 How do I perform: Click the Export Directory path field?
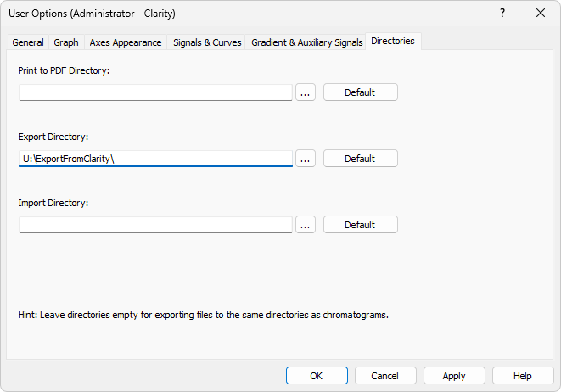155,159
